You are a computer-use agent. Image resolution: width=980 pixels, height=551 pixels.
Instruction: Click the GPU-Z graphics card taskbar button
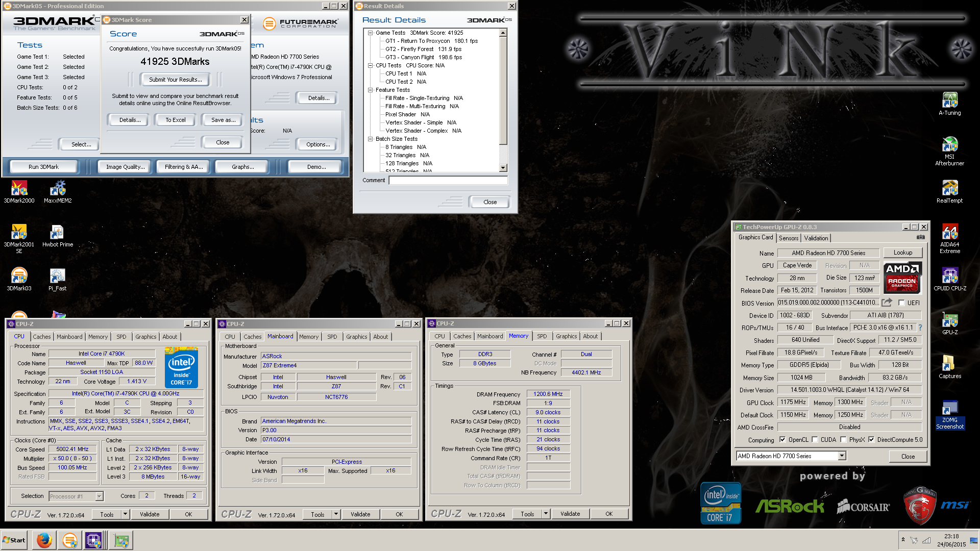point(121,540)
